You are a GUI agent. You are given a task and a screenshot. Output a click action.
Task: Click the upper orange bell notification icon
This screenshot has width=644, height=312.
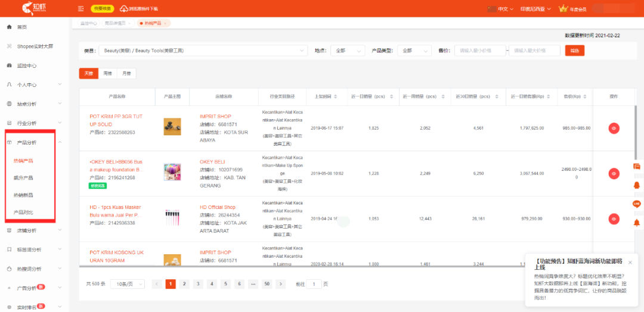pyautogui.click(x=637, y=185)
